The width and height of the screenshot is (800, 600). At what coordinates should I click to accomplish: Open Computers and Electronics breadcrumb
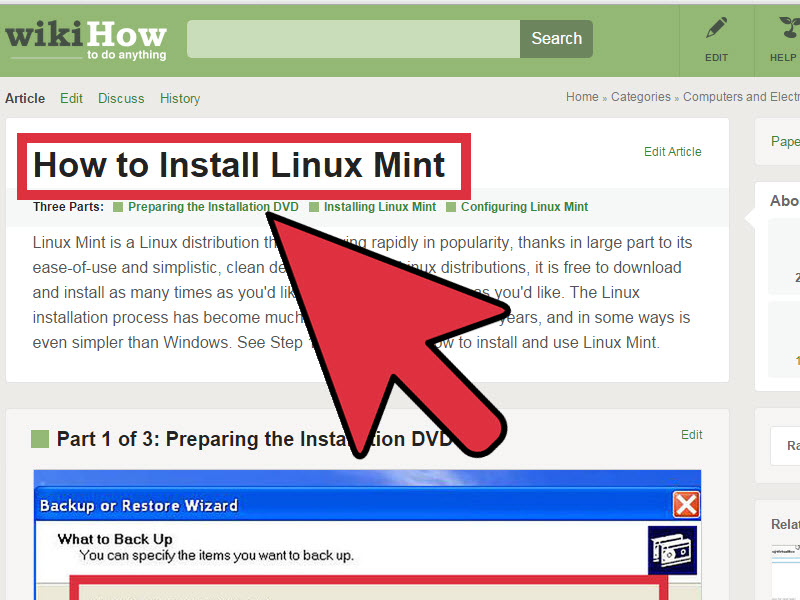coord(741,97)
